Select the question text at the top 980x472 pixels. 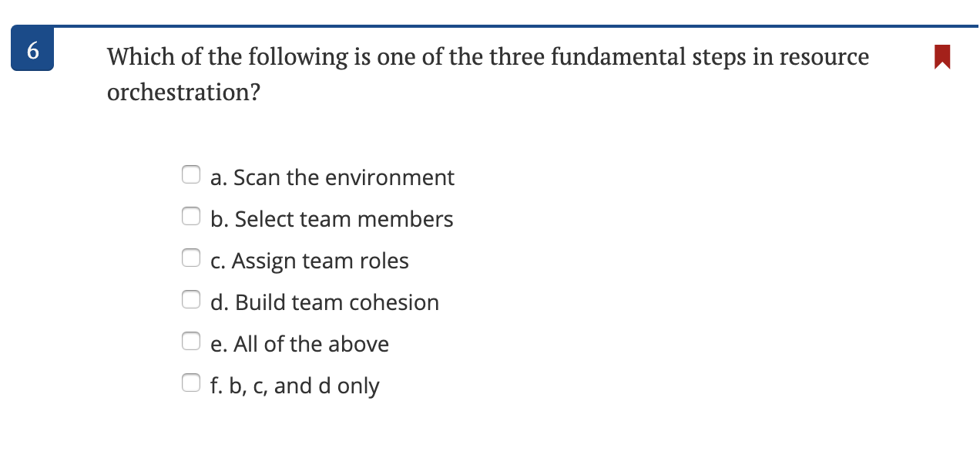(488, 74)
